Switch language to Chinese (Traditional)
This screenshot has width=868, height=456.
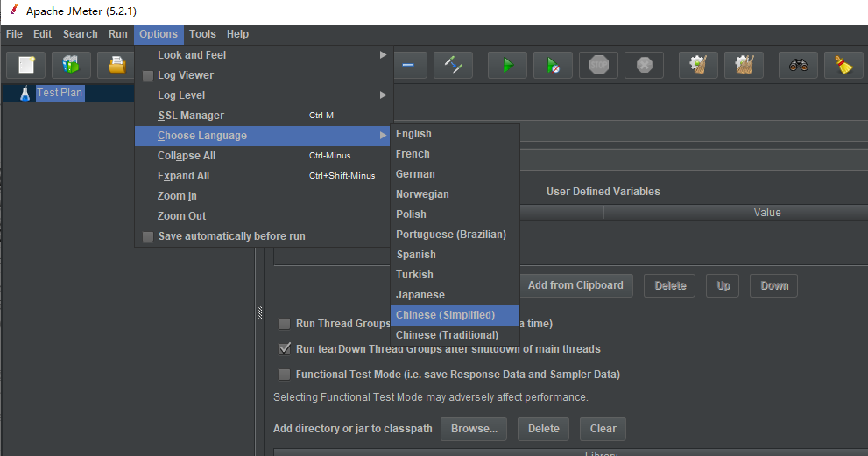point(455,335)
